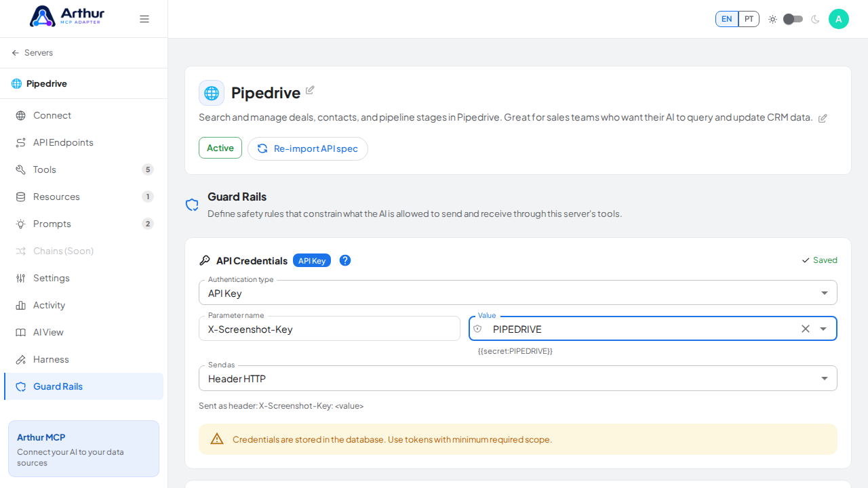Image resolution: width=868 pixels, height=488 pixels.
Task: Open the Tools section
Action: pyautogui.click(x=84, y=169)
